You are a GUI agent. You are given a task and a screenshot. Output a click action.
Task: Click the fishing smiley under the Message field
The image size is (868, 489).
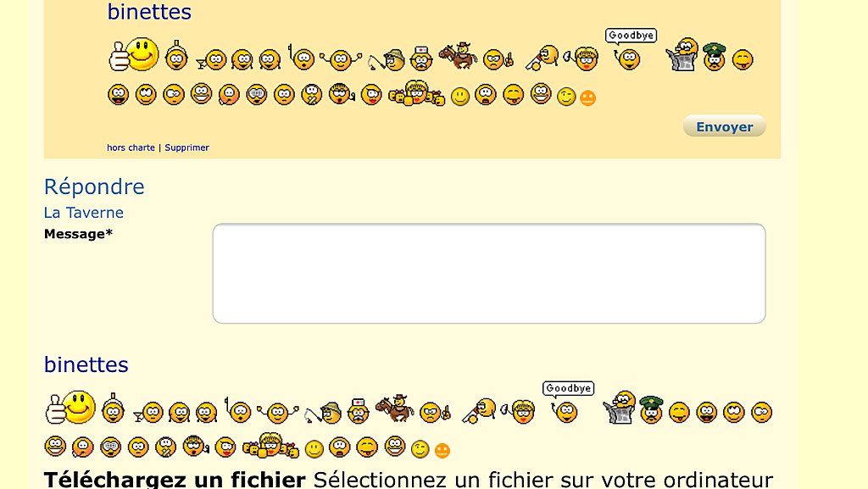click(x=324, y=413)
